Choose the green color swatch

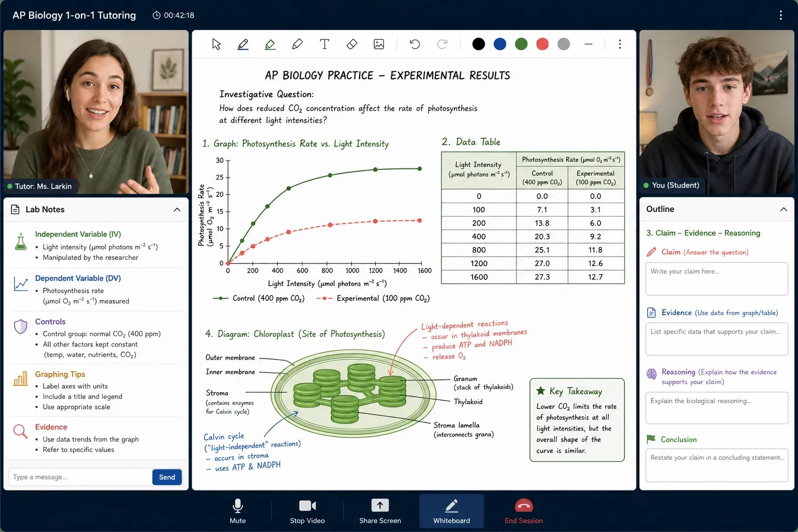pyautogui.click(x=521, y=44)
